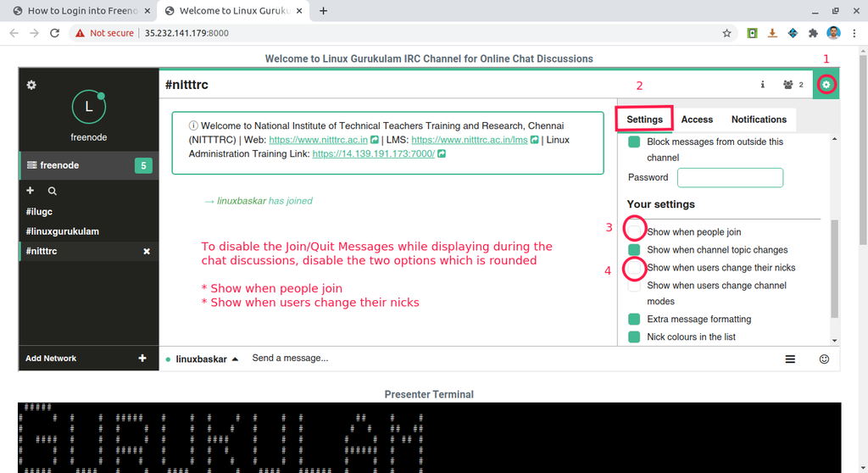
Task: Search channels with the magnifier icon
Action: point(53,192)
